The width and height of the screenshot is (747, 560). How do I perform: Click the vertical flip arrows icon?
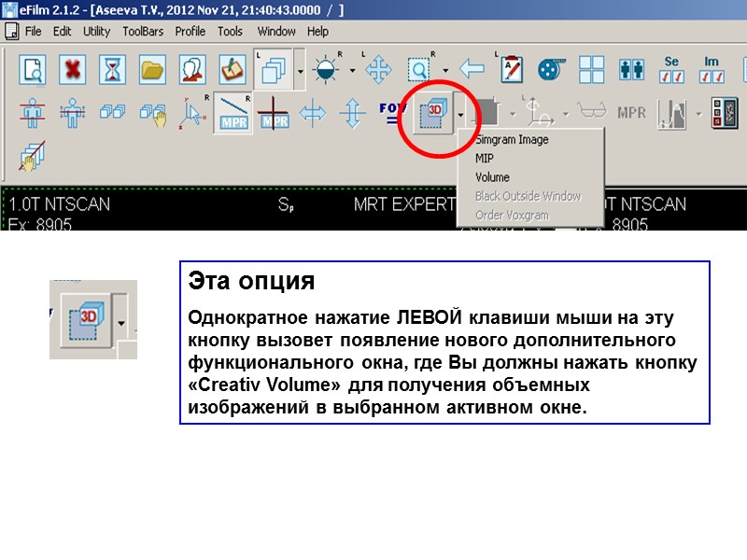353,113
